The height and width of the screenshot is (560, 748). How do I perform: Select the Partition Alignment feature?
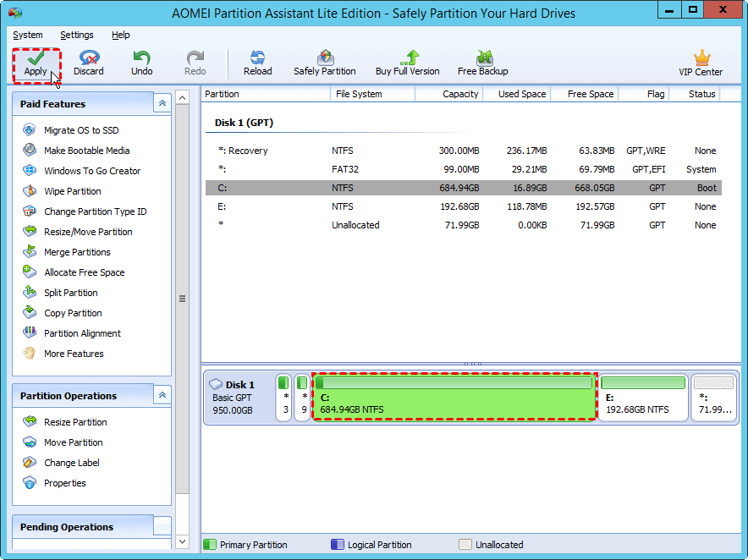[x=72, y=333]
